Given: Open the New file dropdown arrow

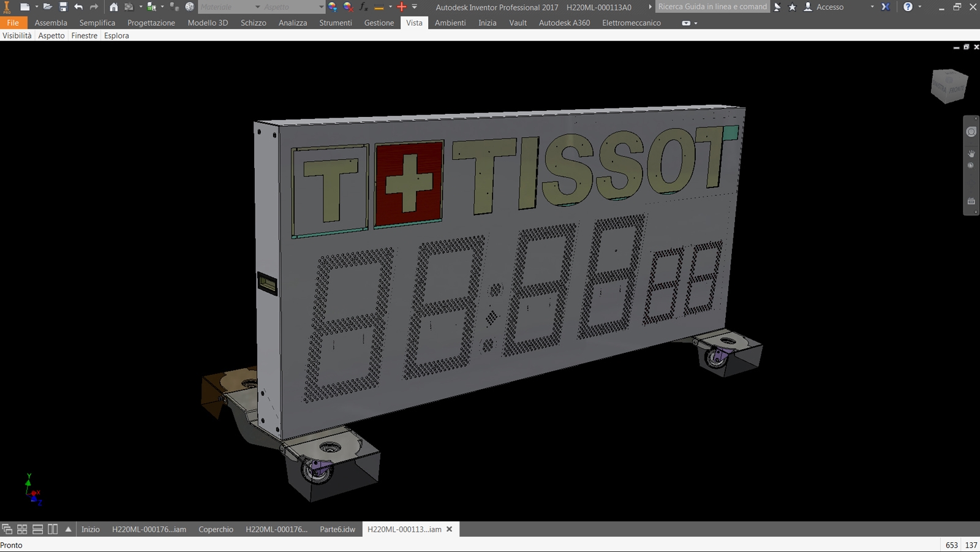Looking at the screenshot, I should click(36, 7).
